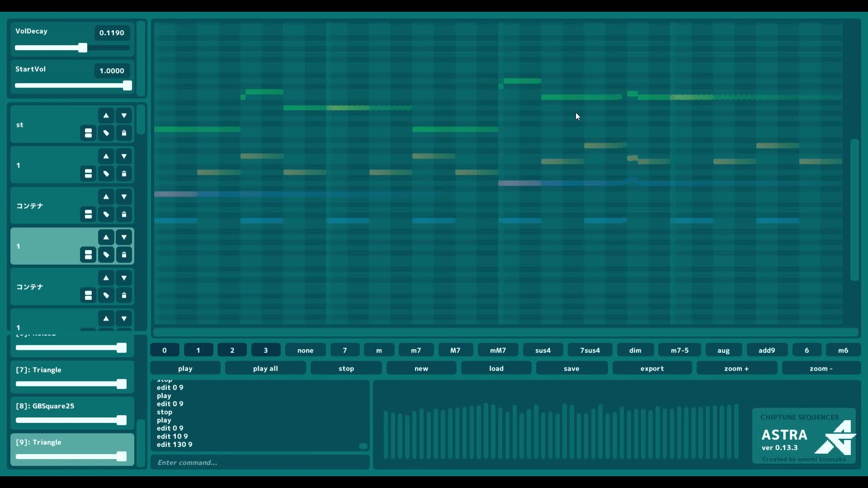Select the [8]: GBSquare25 track

(x=45, y=406)
